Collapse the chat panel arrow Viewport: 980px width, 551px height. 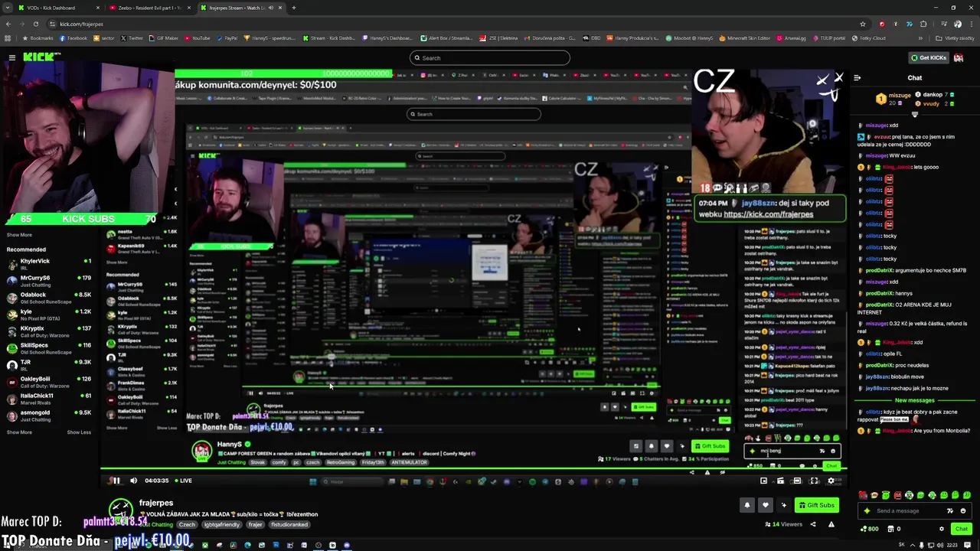[857, 77]
